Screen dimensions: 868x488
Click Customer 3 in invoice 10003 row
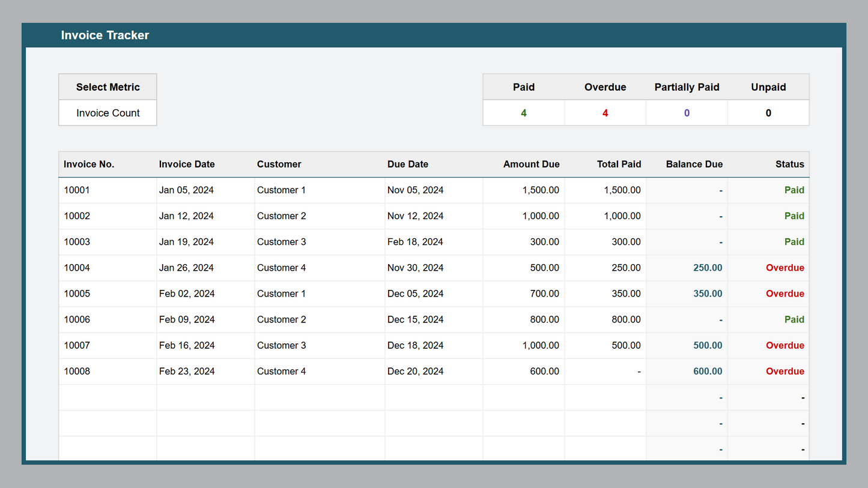point(281,242)
